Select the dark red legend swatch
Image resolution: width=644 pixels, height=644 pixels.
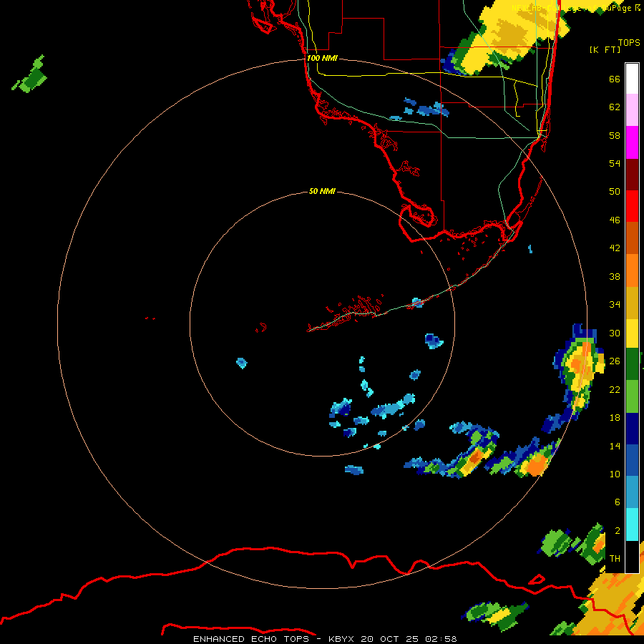(x=632, y=175)
